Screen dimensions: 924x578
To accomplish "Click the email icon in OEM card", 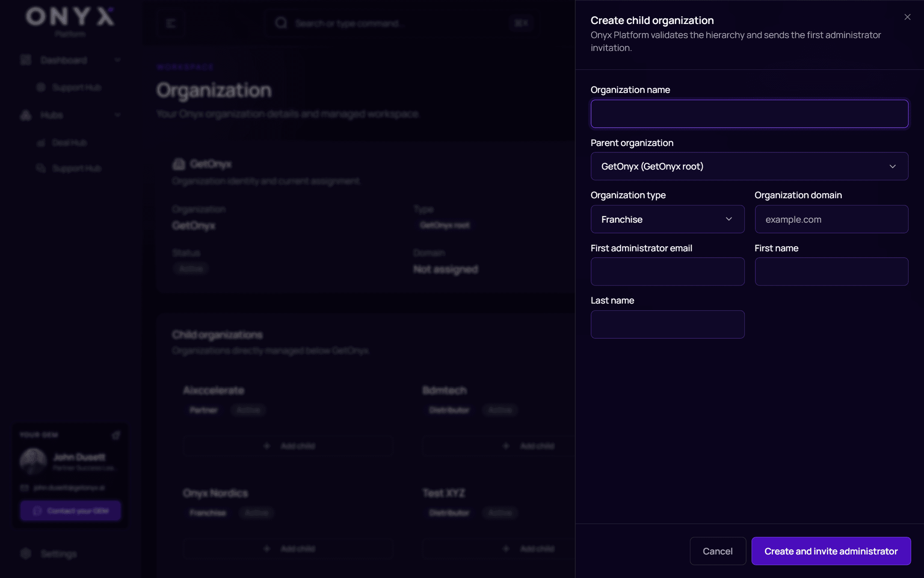I will pos(25,488).
